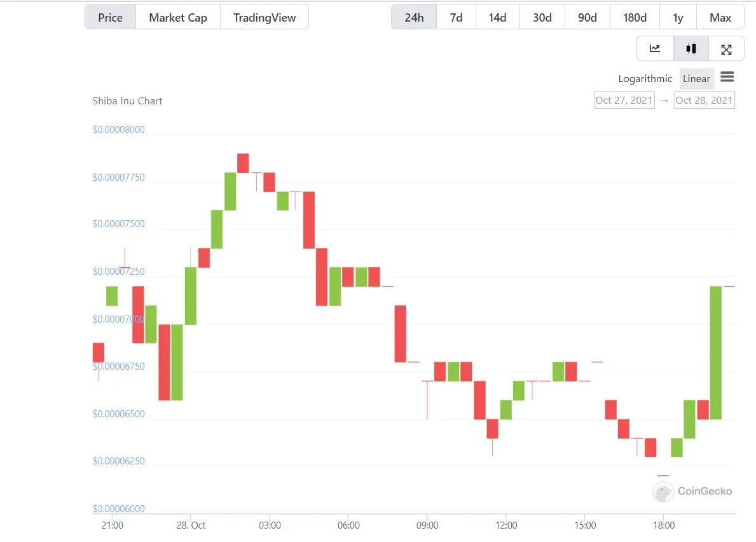Select the Price tab
The image size is (756, 542).
tap(111, 17)
